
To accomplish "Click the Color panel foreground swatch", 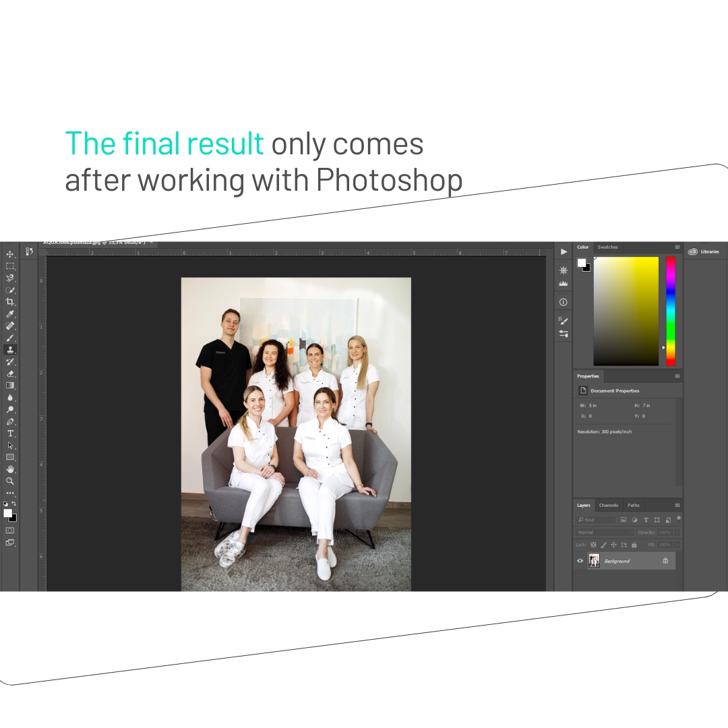I will click(x=581, y=263).
